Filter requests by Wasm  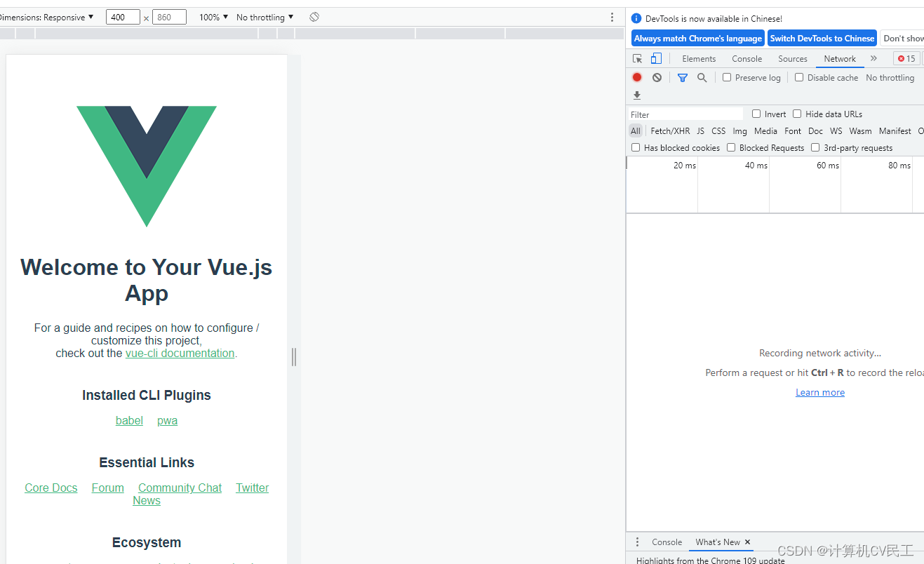pos(860,131)
